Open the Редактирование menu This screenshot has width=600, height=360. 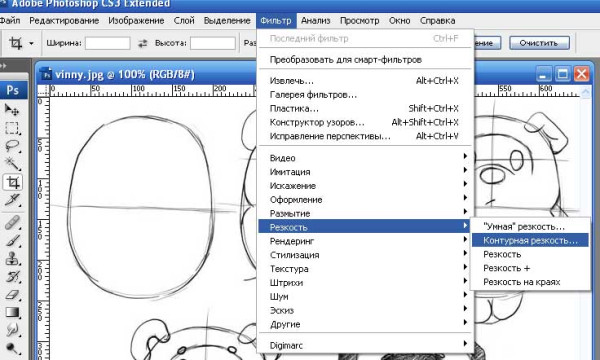(64, 21)
